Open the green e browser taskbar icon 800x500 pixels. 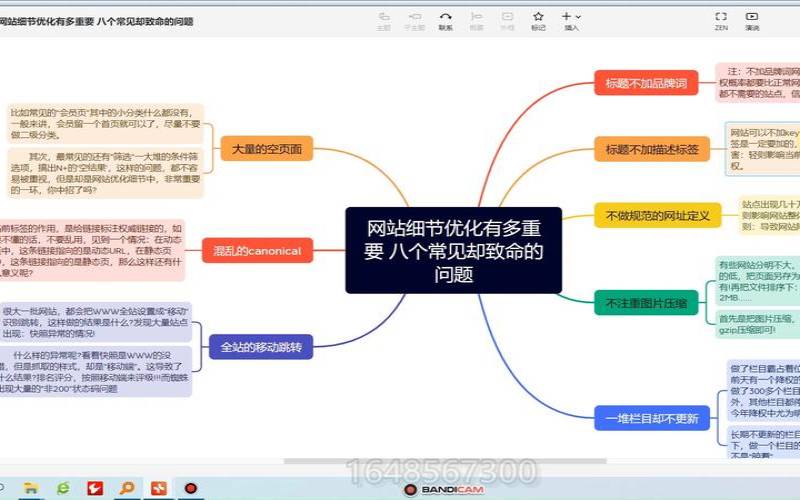63,488
